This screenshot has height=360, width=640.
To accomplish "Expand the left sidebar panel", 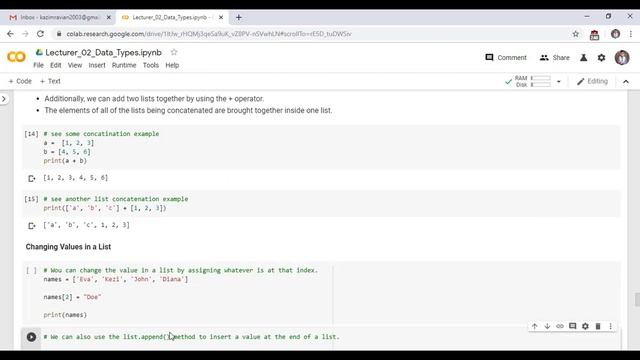I will click(x=4, y=99).
